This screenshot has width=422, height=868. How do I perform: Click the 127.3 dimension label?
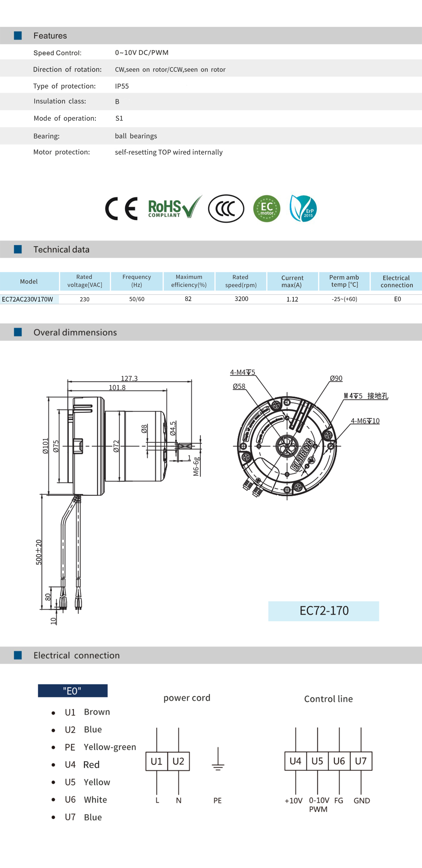(x=129, y=378)
